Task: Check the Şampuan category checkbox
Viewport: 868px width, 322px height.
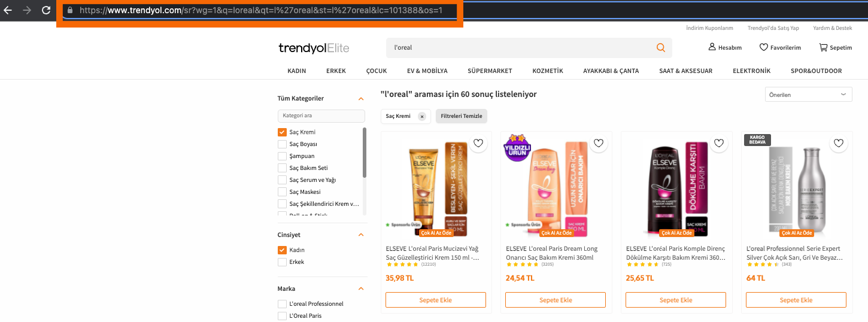Action: [x=282, y=156]
